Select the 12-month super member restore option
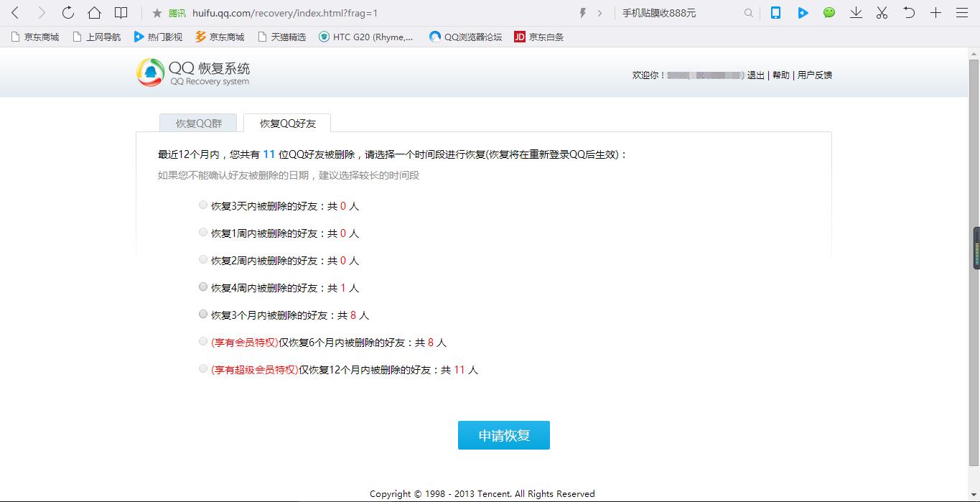Image resolution: width=980 pixels, height=502 pixels. click(x=203, y=369)
